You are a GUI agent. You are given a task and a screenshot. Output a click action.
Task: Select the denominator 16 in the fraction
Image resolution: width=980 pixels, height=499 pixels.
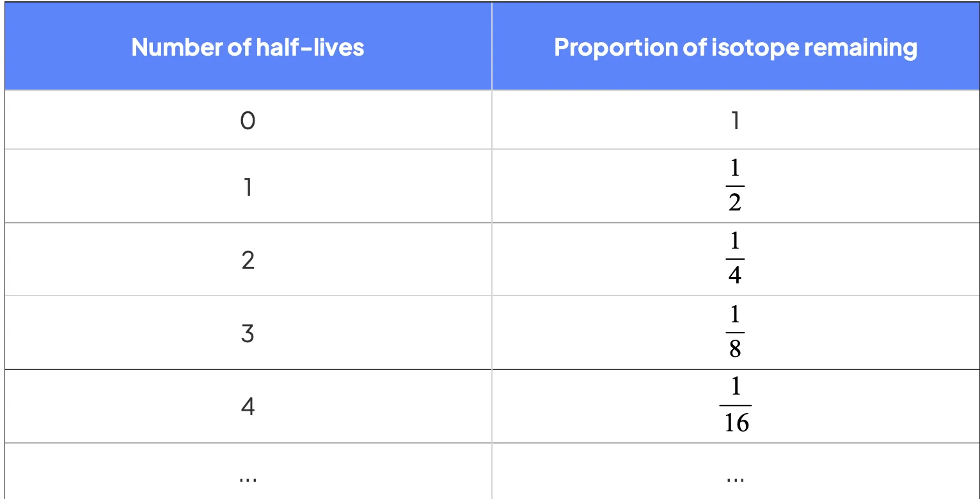coord(736,422)
